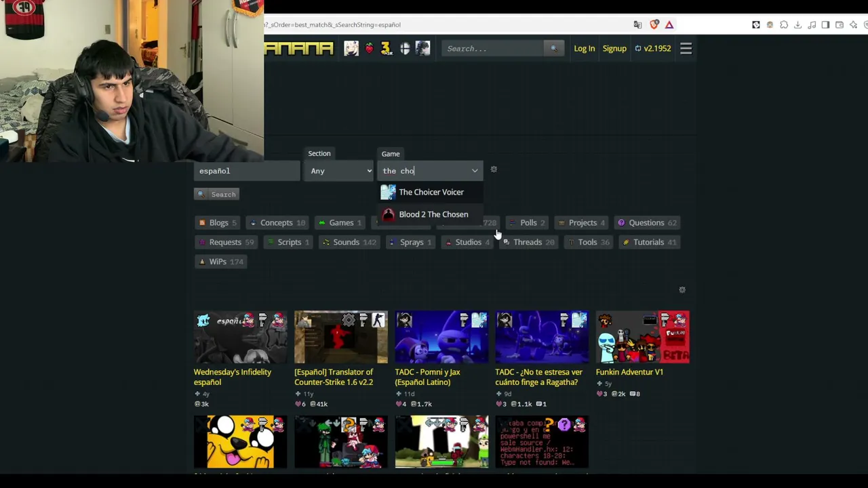Image resolution: width=868 pixels, height=488 pixels.
Task: Open the Funkin Adventur V1 BETA thumbnail
Action: 642,337
